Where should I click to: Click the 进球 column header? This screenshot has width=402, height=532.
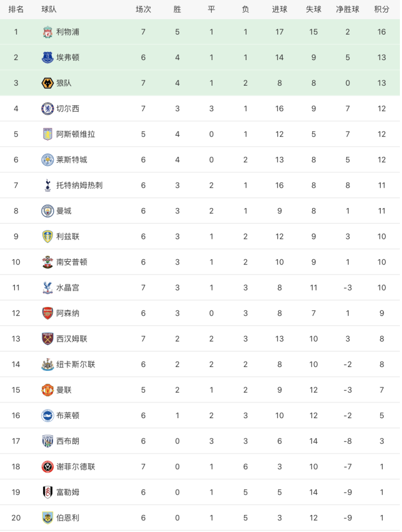tap(279, 10)
